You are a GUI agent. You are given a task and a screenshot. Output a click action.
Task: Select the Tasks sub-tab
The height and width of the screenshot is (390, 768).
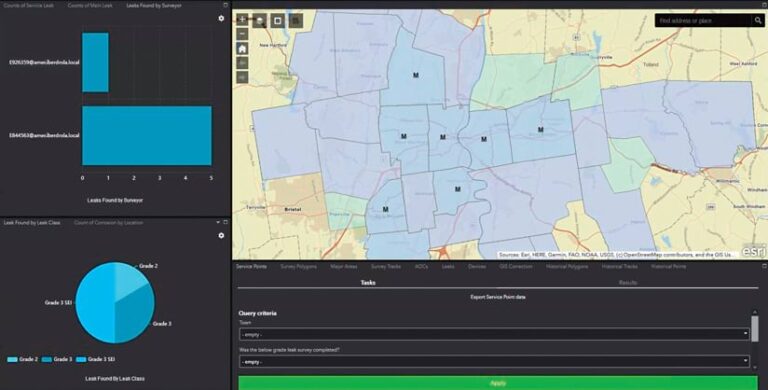(368, 283)
